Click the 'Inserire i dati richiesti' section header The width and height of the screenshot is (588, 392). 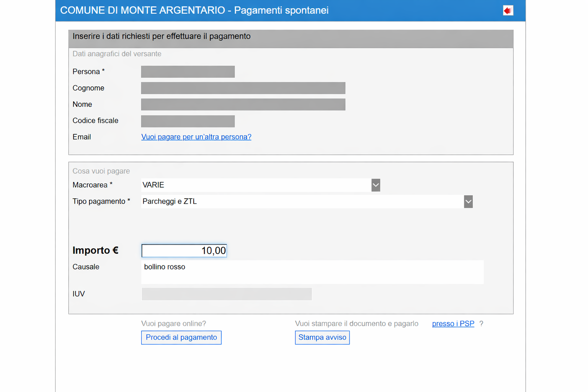(161, 36)
